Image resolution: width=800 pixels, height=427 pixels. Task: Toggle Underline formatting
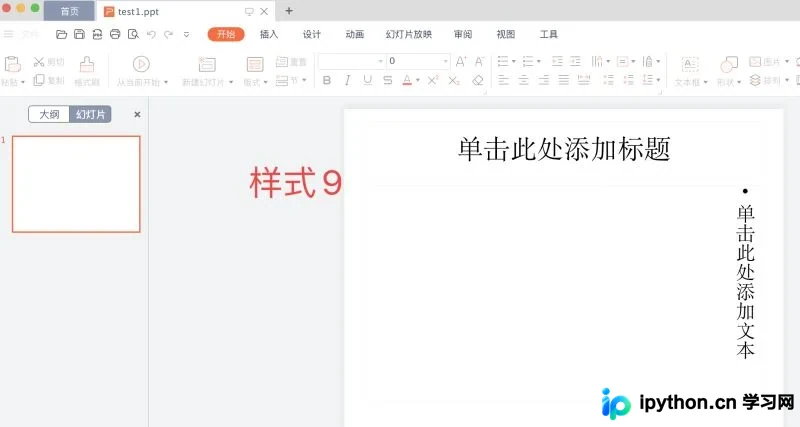[367, 80]
